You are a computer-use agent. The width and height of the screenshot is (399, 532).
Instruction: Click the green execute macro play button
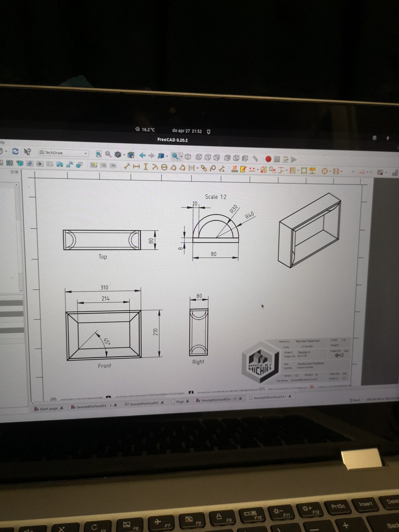(x=294, y=159)
